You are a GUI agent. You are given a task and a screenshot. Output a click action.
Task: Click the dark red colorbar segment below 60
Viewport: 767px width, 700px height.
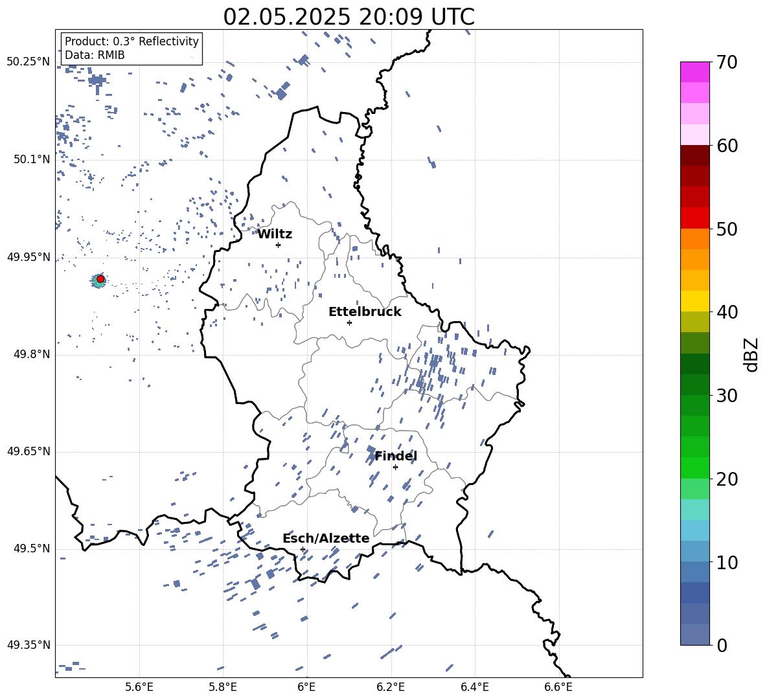coord(695,155)
